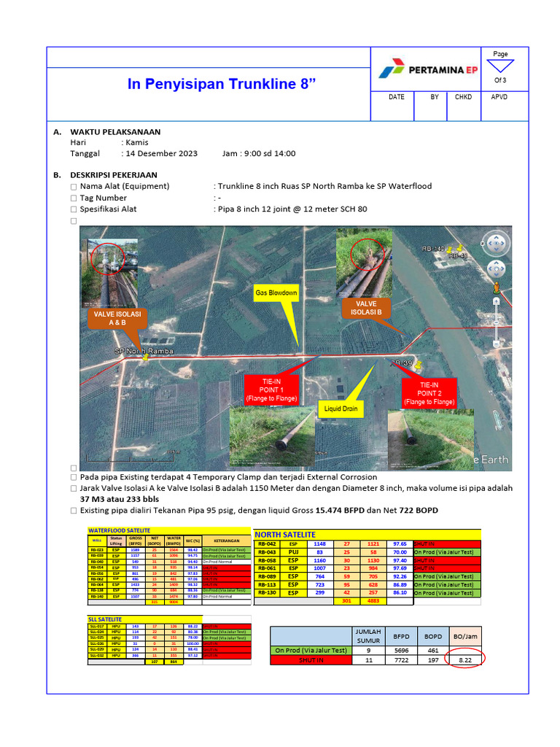Click the 'DESKRIPSI PEKERJAAN' heading
The width and height of the screenshot is (560, 747).
(x=114, y=175)
